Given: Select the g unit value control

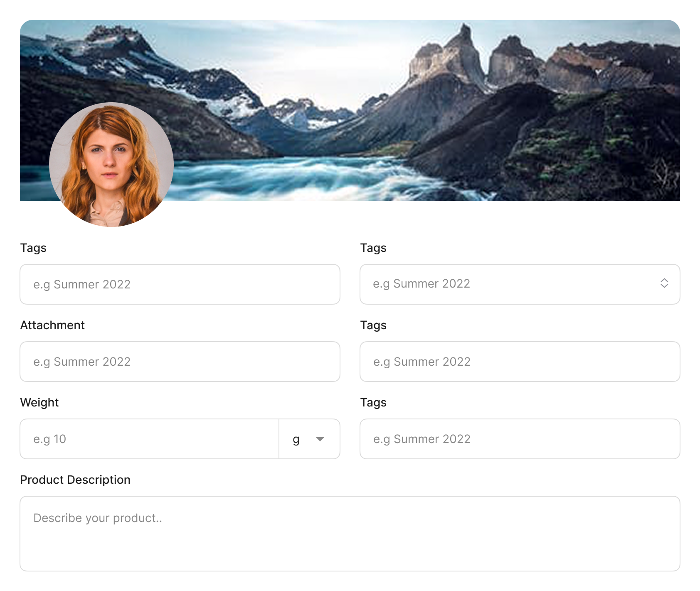Looking at the screenshot, I should (309, 439).
